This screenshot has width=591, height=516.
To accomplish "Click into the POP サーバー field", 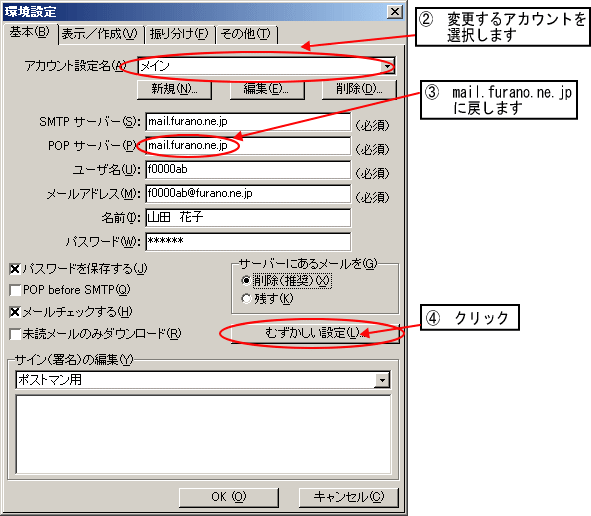I will (248, 145).
